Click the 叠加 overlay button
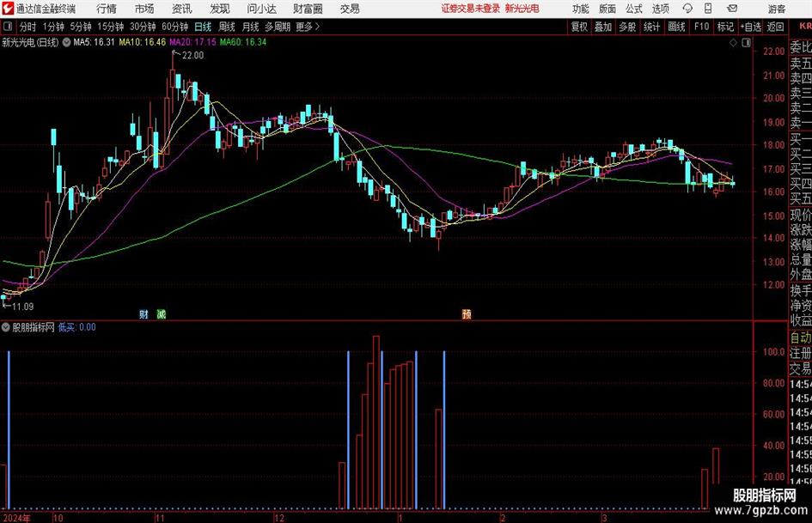The width and height of the screenshot is (812, 523). tap(603, 27)
